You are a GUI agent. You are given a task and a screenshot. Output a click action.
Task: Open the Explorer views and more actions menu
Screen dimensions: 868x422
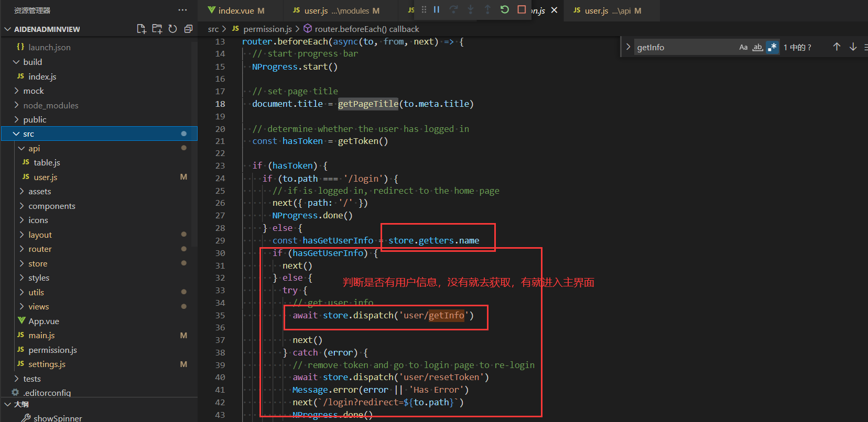[x=182, y=10]
